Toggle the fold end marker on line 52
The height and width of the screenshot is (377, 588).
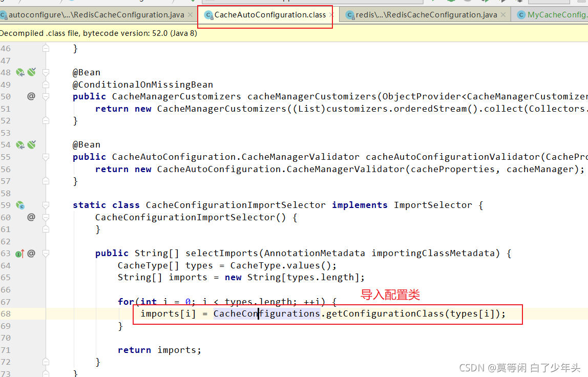coord(46,121)
